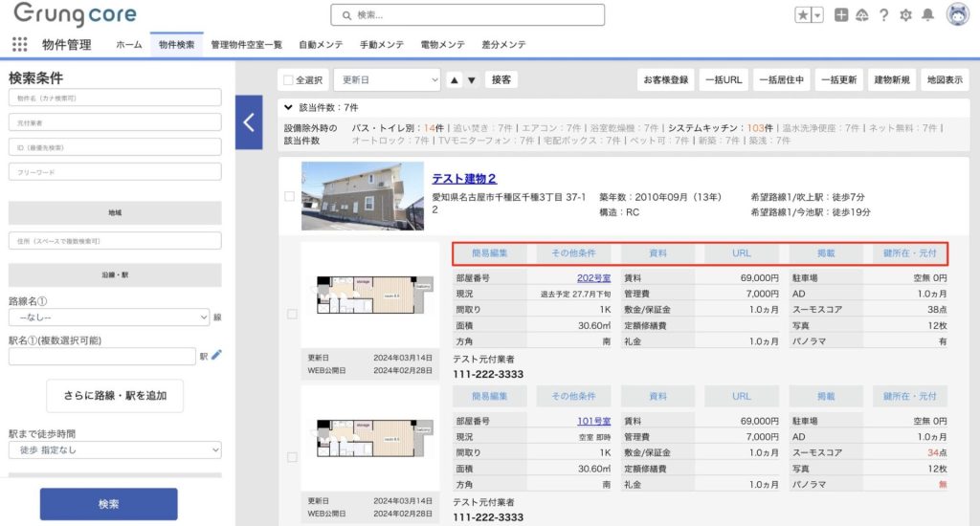Viewport: 980px width, 526px height.
Task: Open the app launcher grid icon
Action: coord(19,45)
